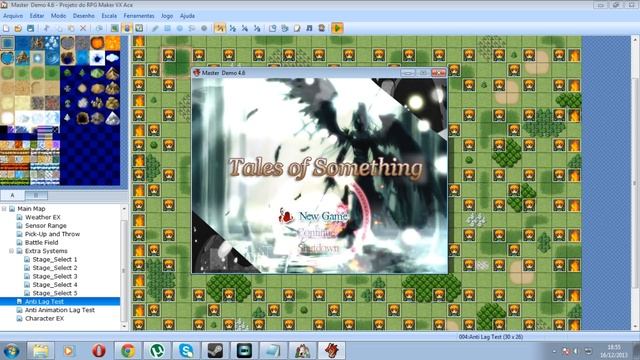Open the Desenho menu
The image size is (640, 360).
tap(84, 16)
